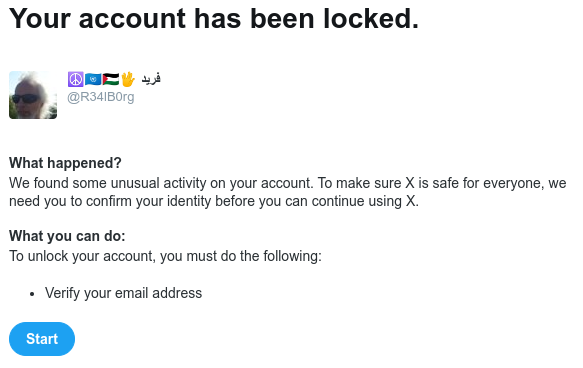Viewport: 583px width, 368px height.
Task: Click the Arabic display name text
Action: [151, 79]
